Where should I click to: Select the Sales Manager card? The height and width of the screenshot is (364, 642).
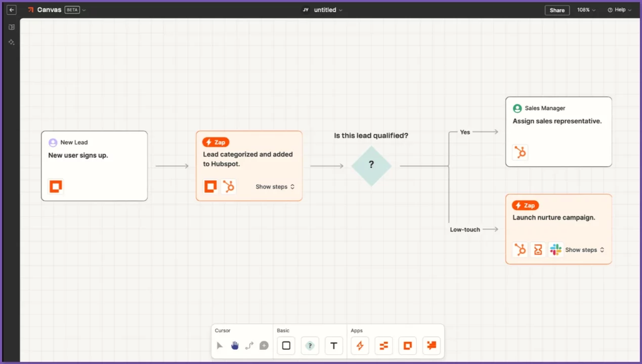coord(559,131)
